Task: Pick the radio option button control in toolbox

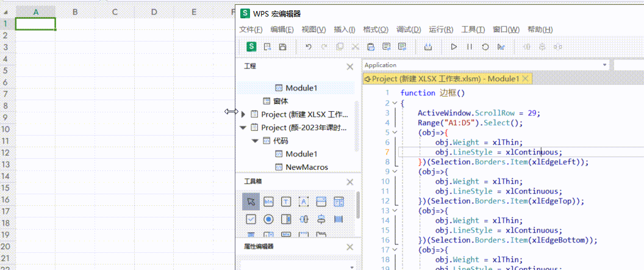Action: click(268, 219)
